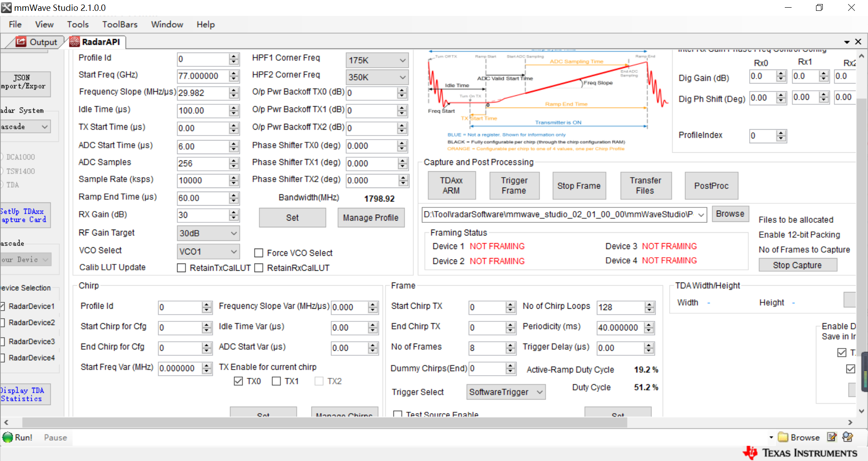Click the mmWave Studio app icon in title bar
The height and width of the screenshot is (461, 868).
coord(6,8)
